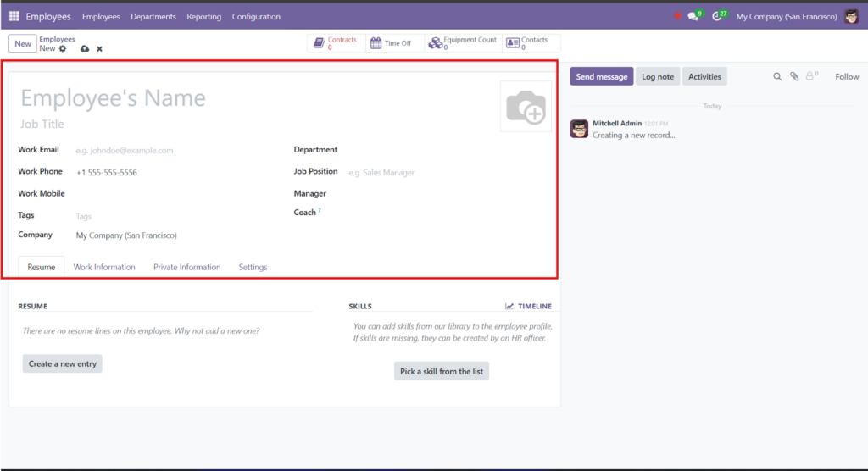Viewport: 868px width, 471px height.
Task: Open followers list person icon
Action: 811,76
